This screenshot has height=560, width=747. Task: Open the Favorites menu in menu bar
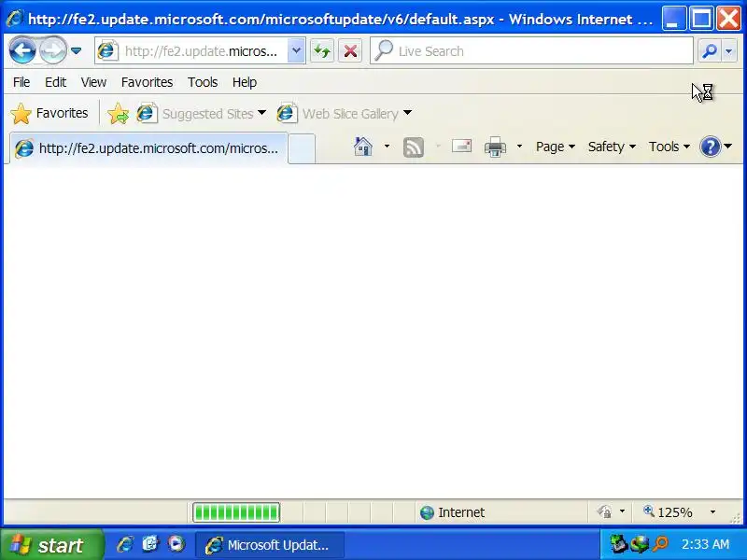(x=147, y=82)
